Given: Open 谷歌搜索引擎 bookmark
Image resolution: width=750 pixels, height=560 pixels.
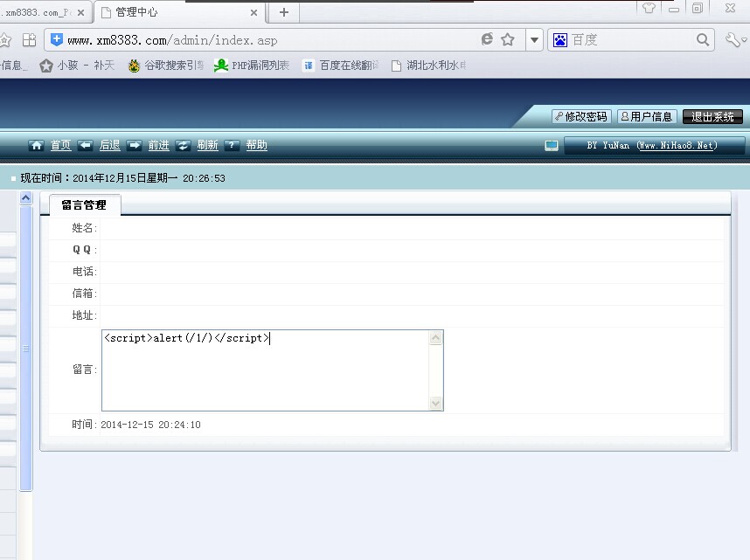Looking at the screenshot, I should [x=166, y=66].
